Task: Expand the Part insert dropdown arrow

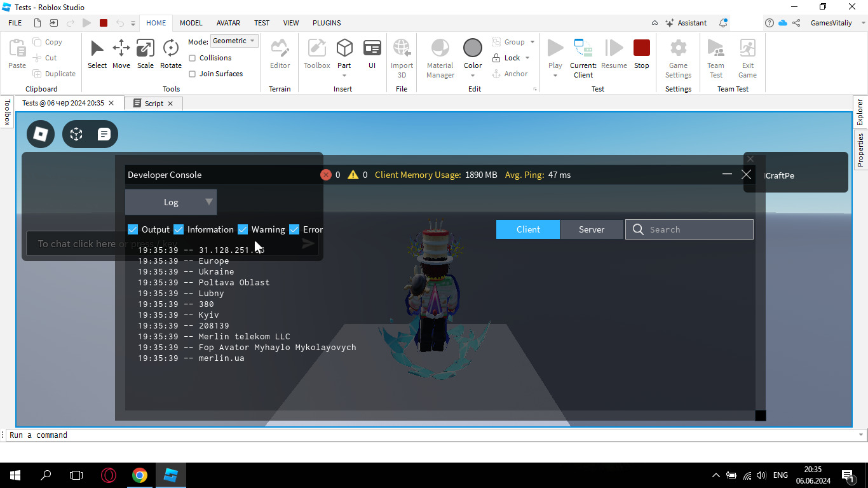Action: 344,76
